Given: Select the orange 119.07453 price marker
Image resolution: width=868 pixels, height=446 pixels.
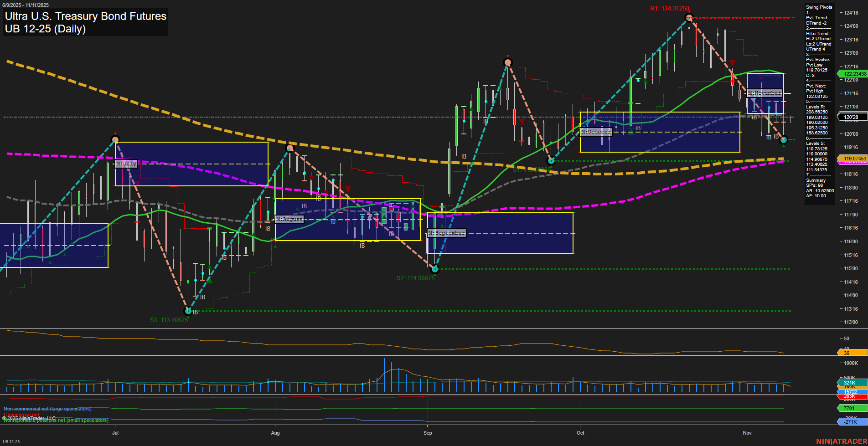Looking at the screenshot, I should [852, 159].
